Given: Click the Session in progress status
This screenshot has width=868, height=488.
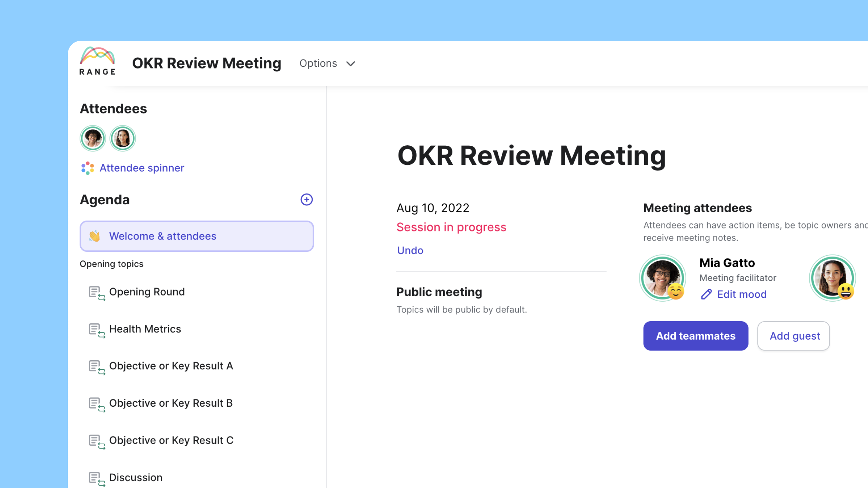Looking at the screenshot, I should [x=451, y=227].
